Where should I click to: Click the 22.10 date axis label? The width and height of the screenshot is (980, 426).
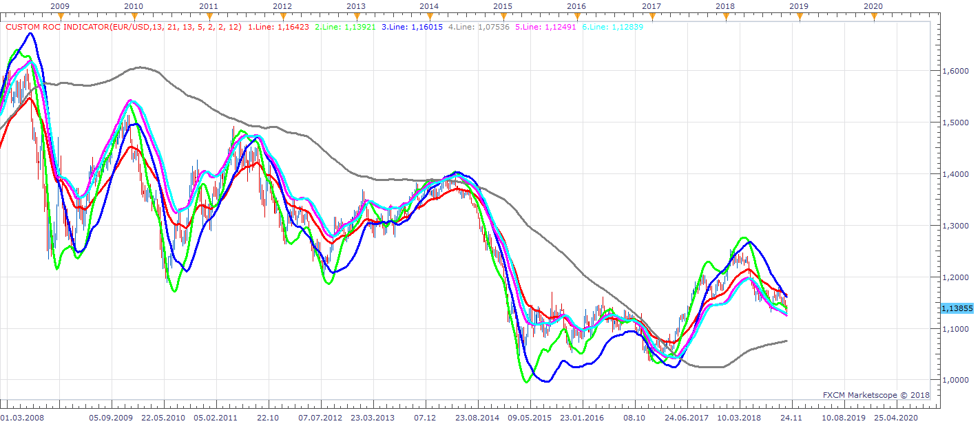pyautogui.click(x=267, y=417)
